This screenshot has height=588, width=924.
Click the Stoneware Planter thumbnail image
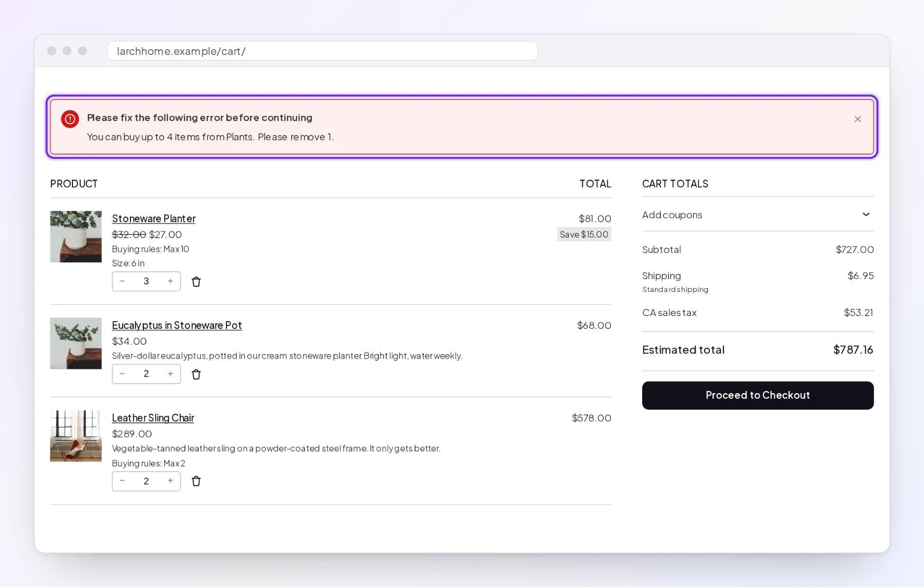click(x=76, y=237)
